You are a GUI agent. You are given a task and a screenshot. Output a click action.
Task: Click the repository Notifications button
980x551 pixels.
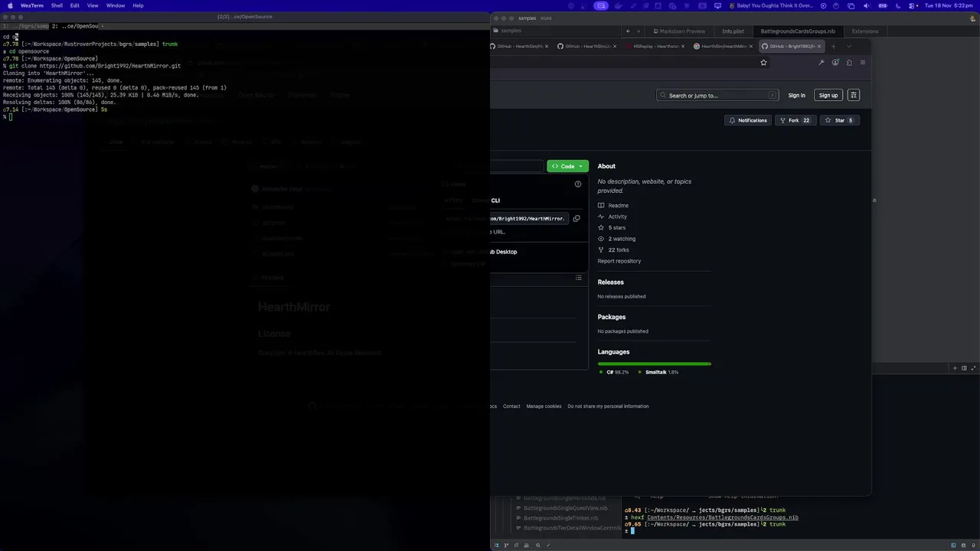tap(748, 120)
